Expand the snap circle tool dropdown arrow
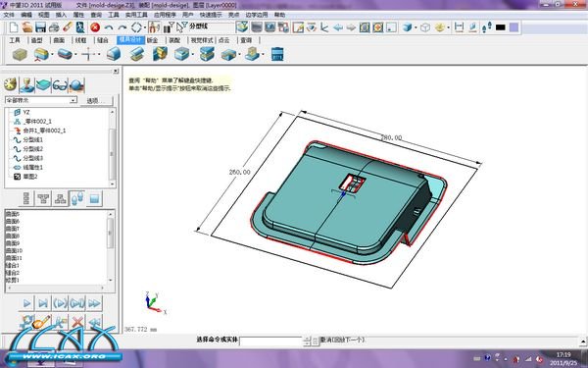The image size is (588, 368). coord(144,27)
